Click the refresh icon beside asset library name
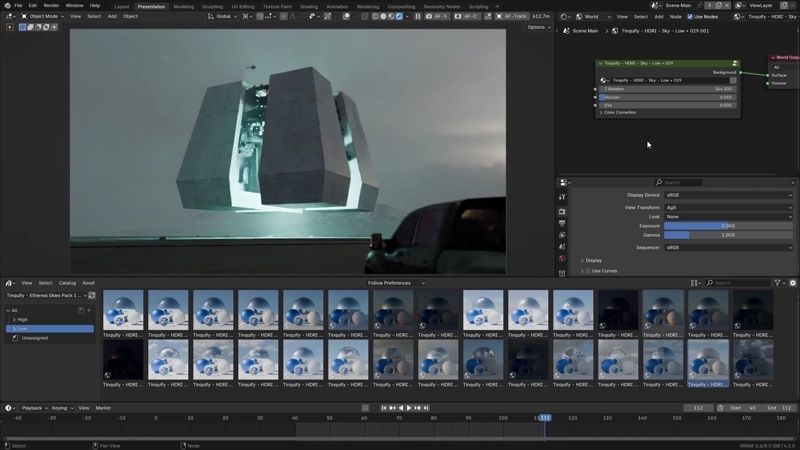Viewport: 800px width, 450px height. (x=92, y=295)
